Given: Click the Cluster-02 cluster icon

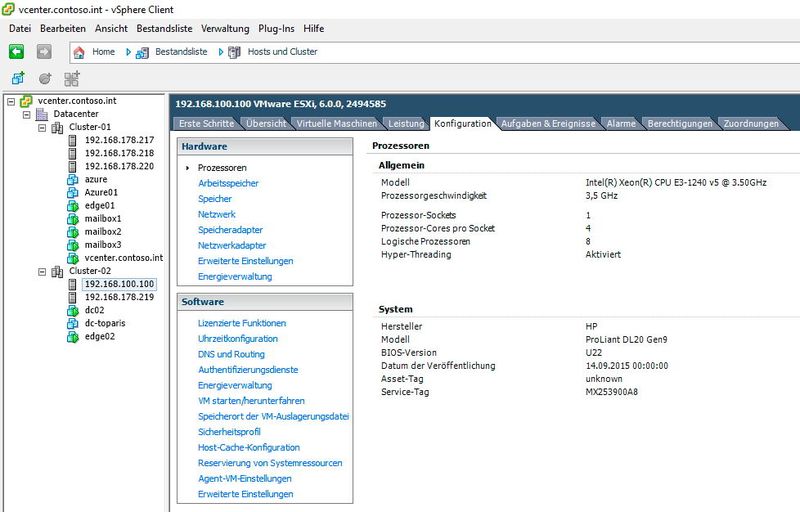Looking at the screenshot, I should pyautogui.click(x=57, y=271).
